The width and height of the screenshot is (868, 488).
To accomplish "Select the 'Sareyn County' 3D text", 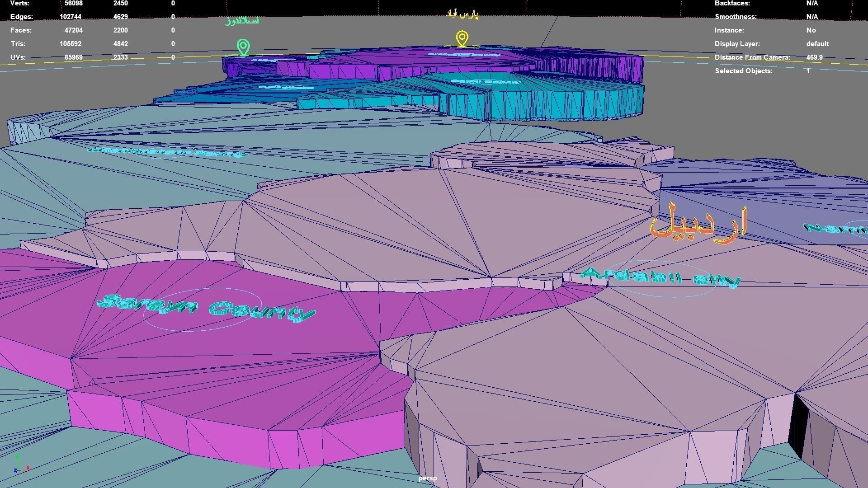I will pyautogui.click(x=206, y=308).
